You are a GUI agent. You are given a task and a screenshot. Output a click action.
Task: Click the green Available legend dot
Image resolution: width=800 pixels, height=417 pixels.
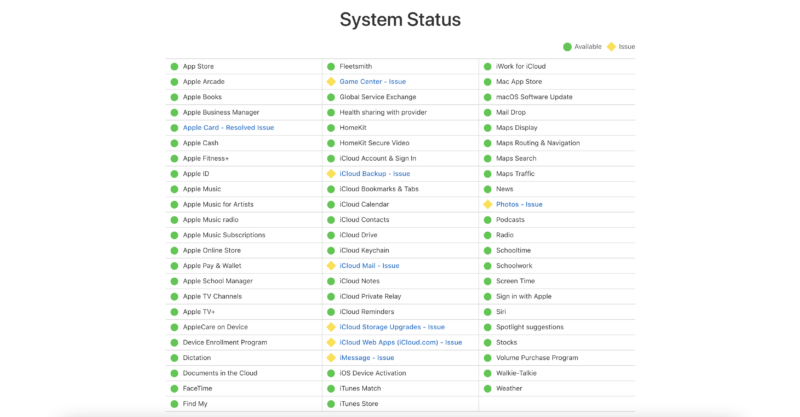pyautogui.click(x=567, y=46)
